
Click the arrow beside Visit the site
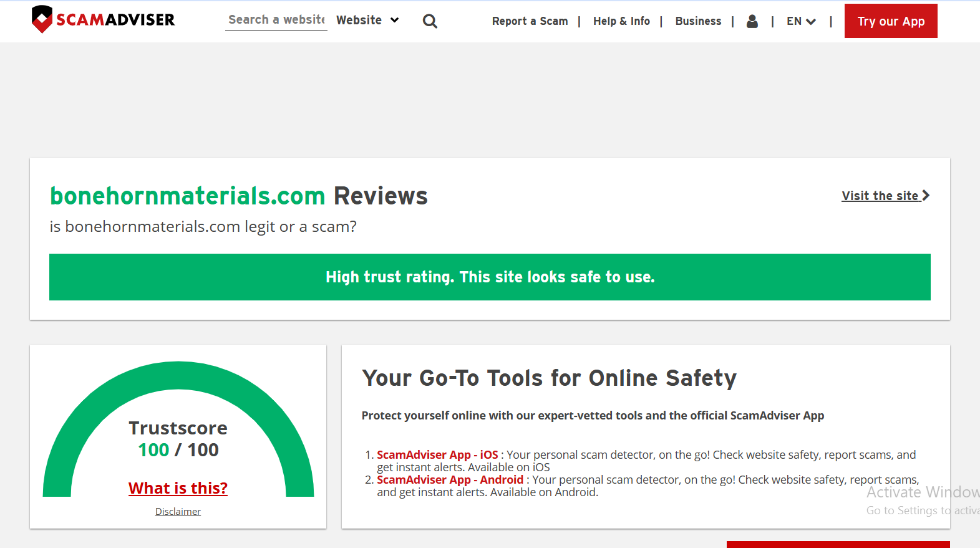pos(926,196)
